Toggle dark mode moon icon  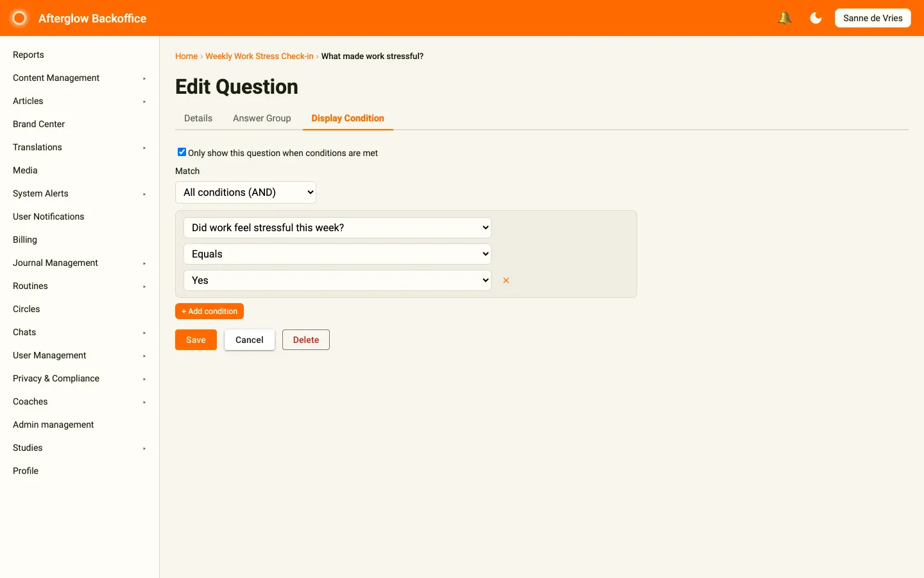[816, 18]
